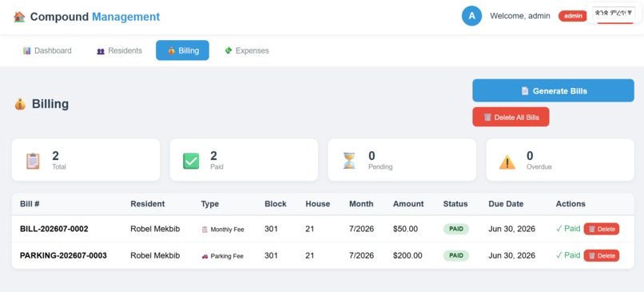Click the admin avatar circle

click(x=471, y=16)
